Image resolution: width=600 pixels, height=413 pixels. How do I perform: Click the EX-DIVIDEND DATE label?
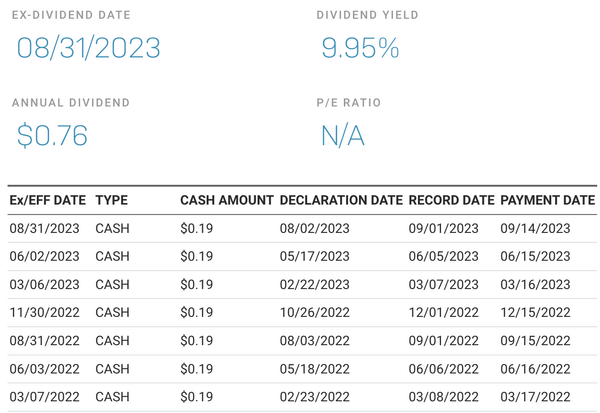coord(71,16)
